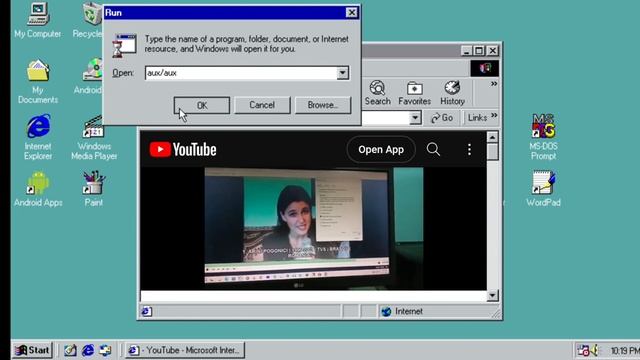
Task: Minimize the Internet Explorer window
Action: click(x=466, y=51)
